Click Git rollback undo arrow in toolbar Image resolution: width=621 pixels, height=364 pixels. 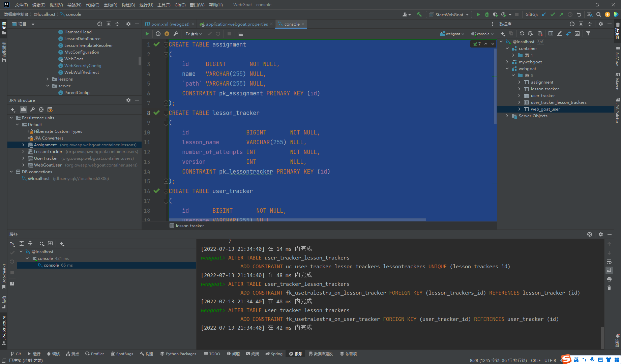579,14
